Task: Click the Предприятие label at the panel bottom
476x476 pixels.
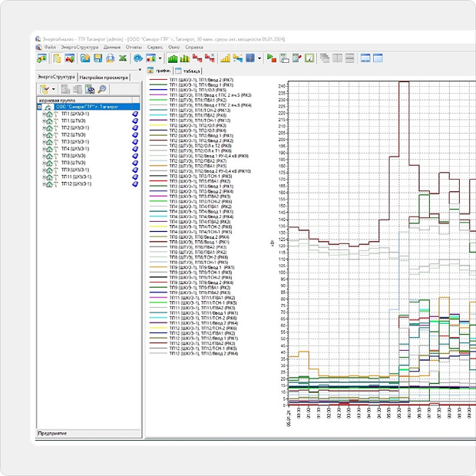Action: [x=52, y=433]
